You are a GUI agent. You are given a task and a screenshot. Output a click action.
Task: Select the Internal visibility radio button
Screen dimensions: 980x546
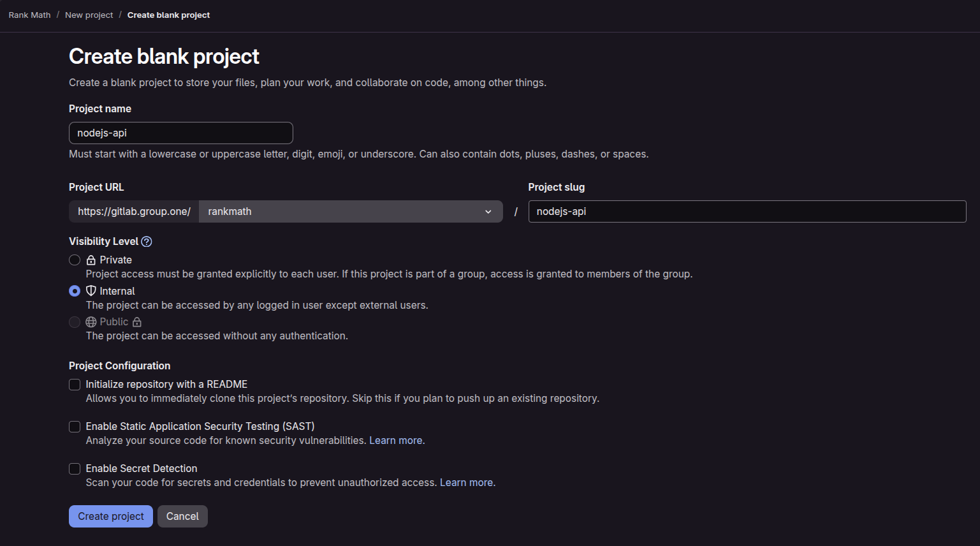click(75, 291)
